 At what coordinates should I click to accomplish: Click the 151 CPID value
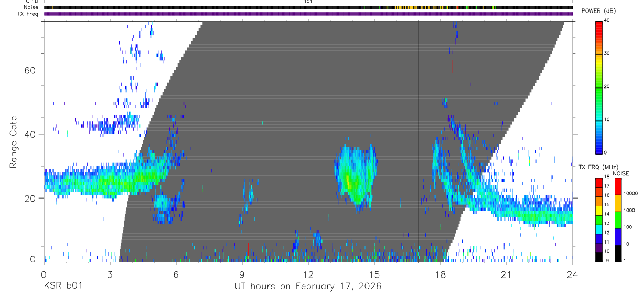308,2
